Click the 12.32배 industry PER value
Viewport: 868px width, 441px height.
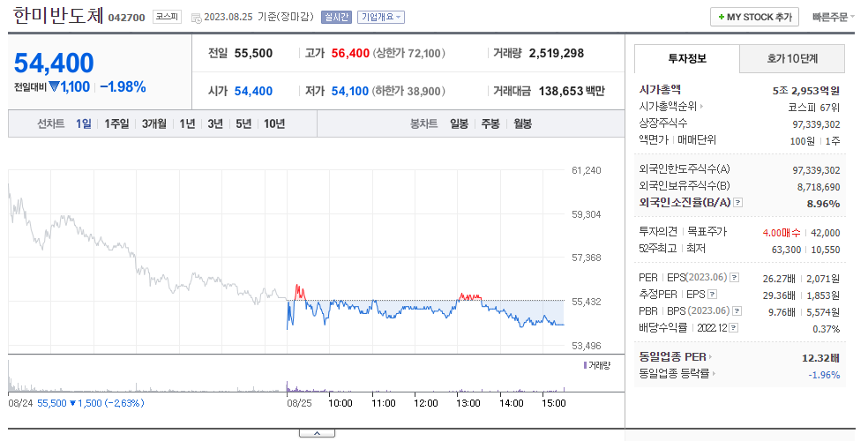pyautogui.click(x=820, y=358)
